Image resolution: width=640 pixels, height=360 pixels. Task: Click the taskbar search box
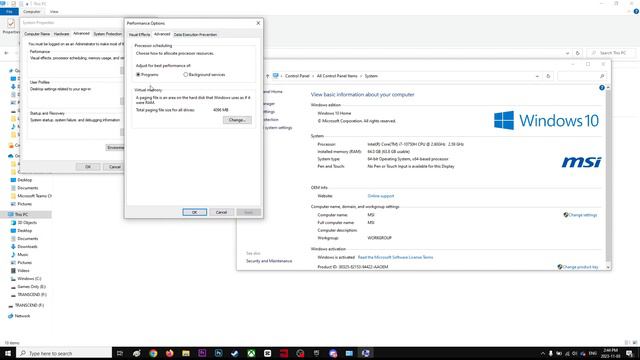pos(64,353)
